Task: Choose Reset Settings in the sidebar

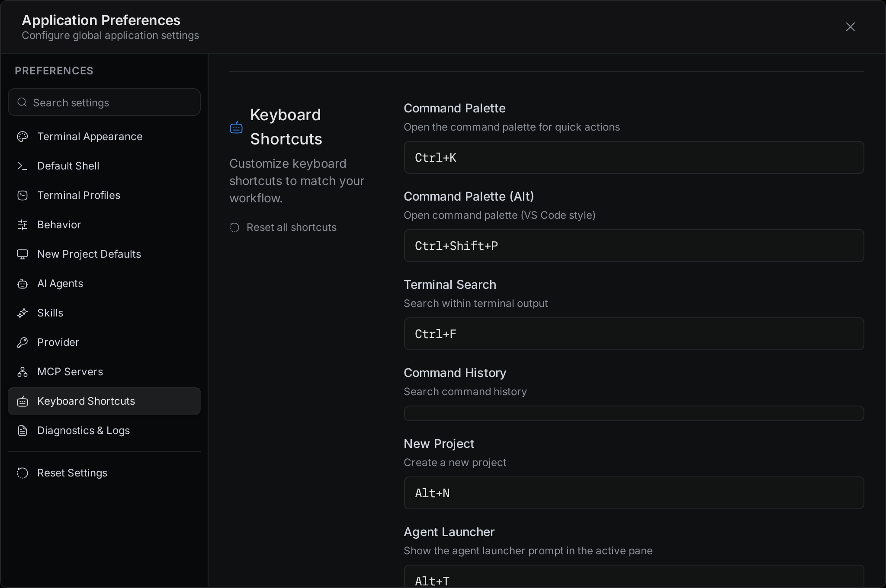Action: point(104,473)
